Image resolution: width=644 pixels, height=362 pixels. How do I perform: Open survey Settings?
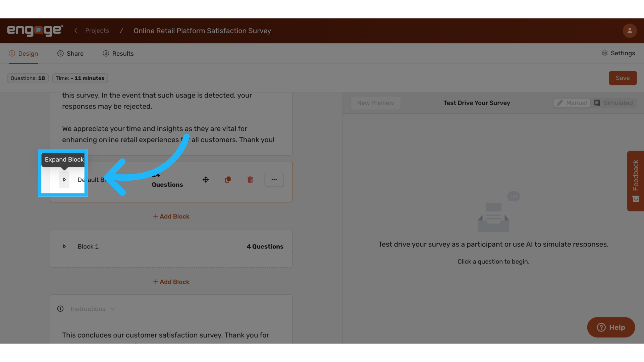tap(618, 53)
